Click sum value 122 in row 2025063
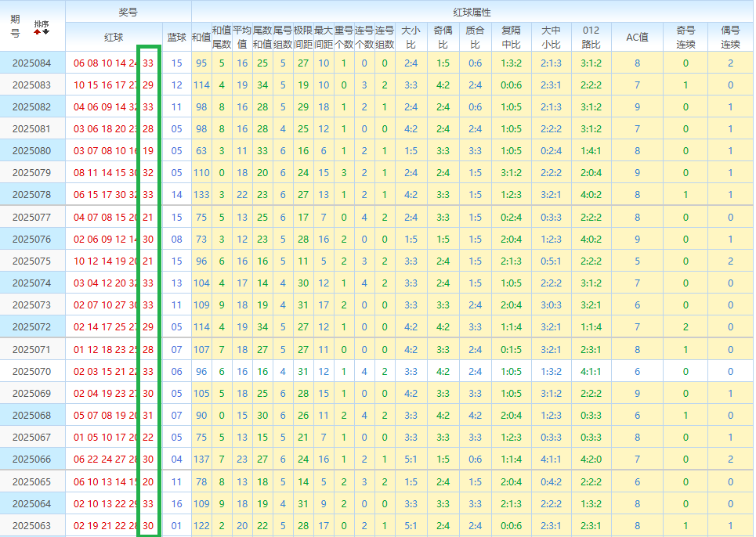The image size is (756, 537). [201, 526]
